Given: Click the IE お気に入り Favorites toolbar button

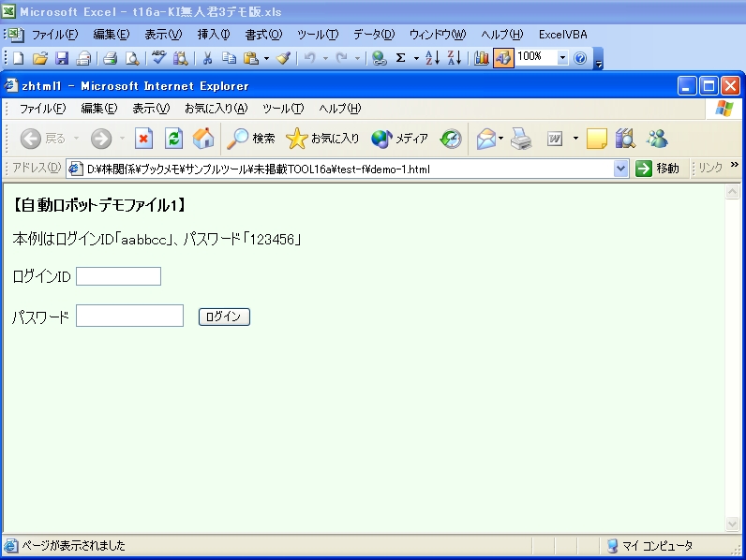Looking at the screenshot, I should tap(322, 139).
